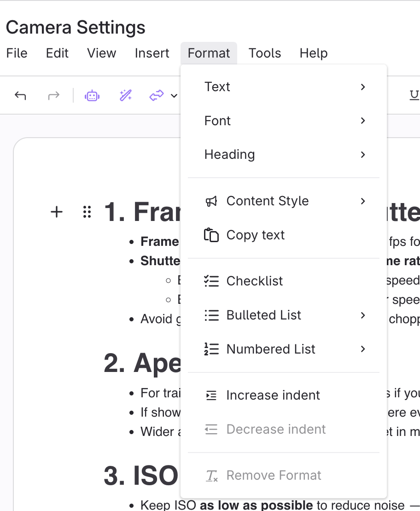This screenshot has width=420, height=511.
Task: Click the magic wand icon
Action: tap(126, 96)
